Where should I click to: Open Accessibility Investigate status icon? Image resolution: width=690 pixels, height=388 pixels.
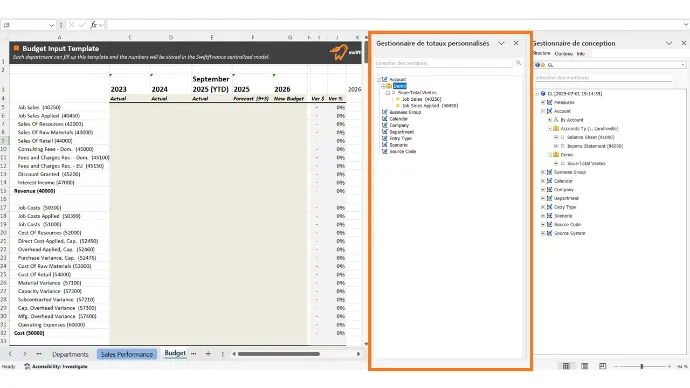point(27,366)
